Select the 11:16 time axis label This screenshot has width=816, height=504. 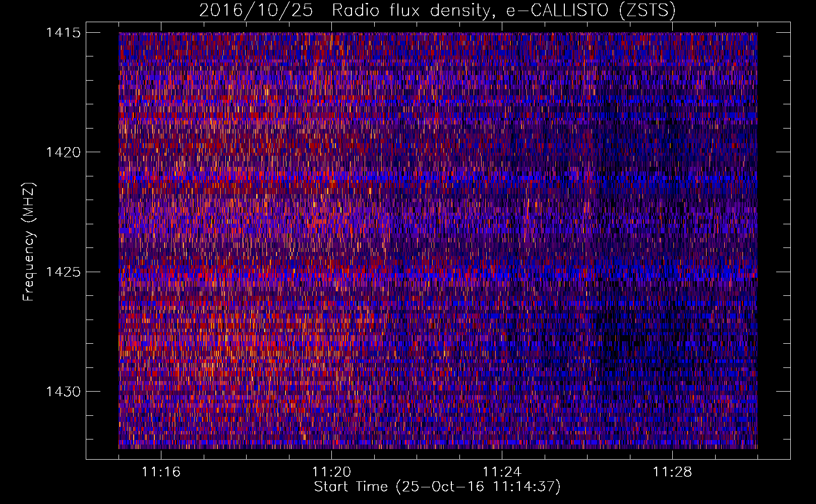(x=161, y=472)
